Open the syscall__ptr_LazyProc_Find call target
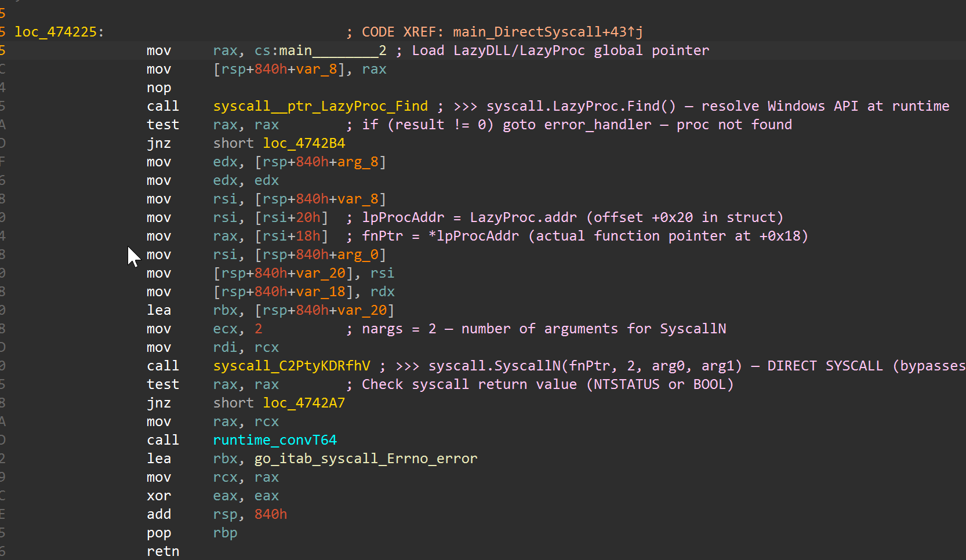966x560 pixels. 320,106
